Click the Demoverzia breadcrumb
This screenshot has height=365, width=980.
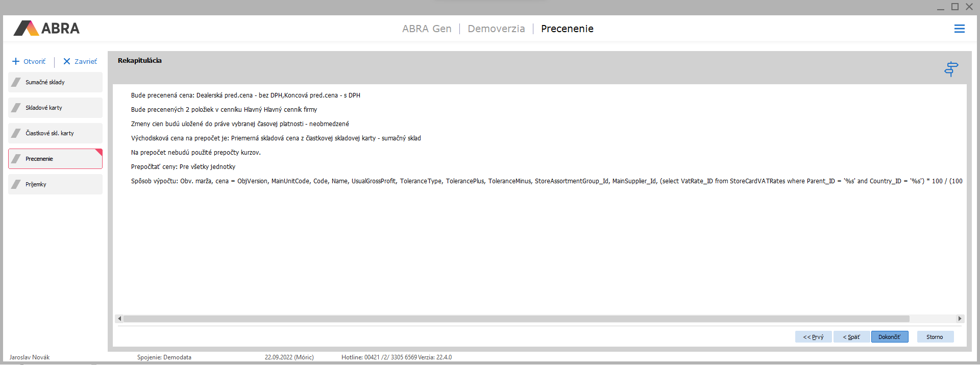(x=496, y=29)
